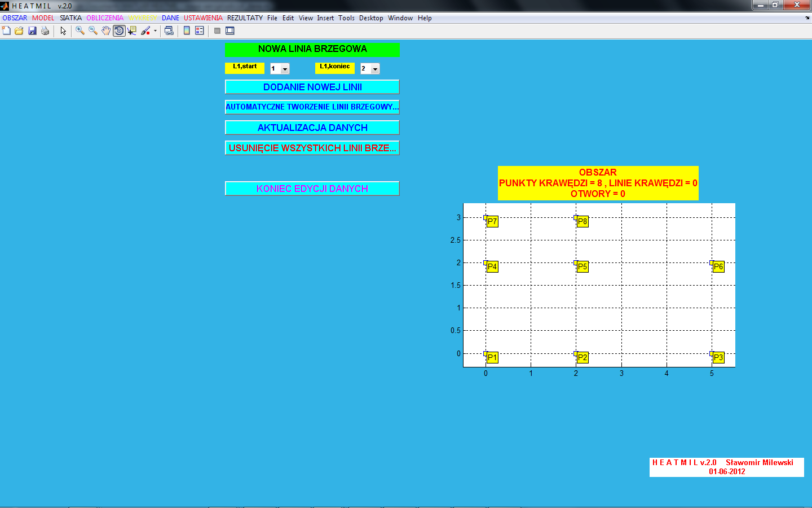812x508 pixels.
Task: Click point label P7 on plot
Action: (x=492, y=221)
